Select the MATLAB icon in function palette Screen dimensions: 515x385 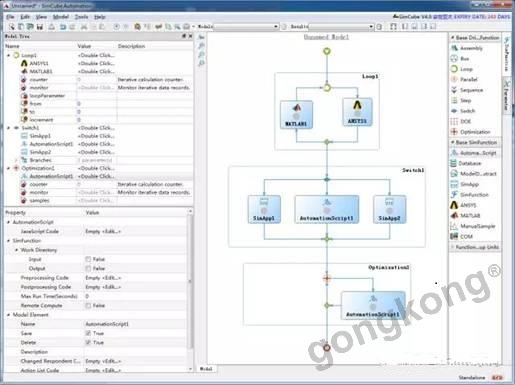454,215
